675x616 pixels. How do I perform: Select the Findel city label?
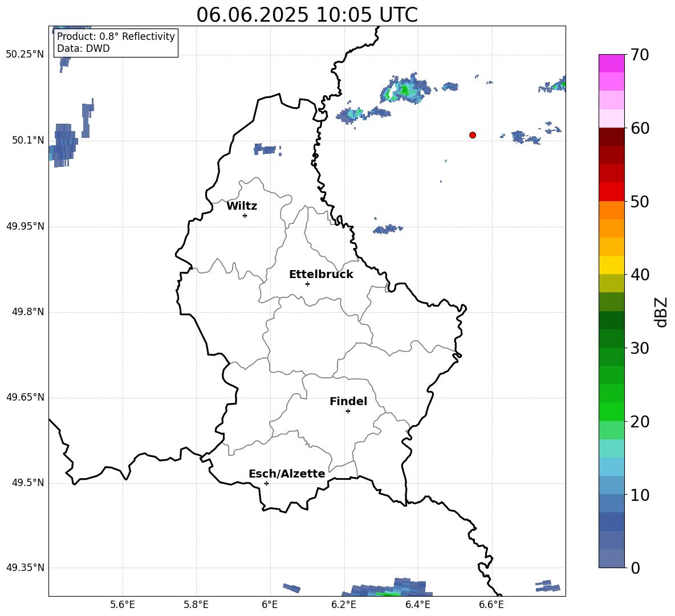coord(348,401)
